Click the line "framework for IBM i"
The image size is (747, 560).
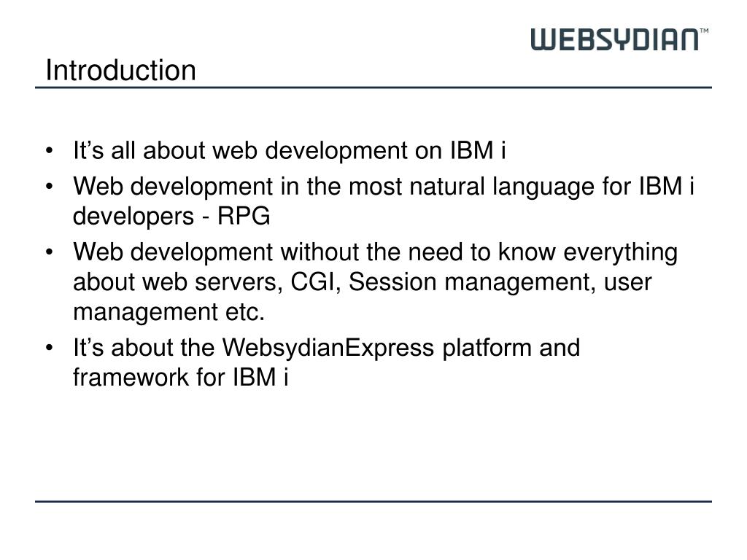[x=181, y=377]
